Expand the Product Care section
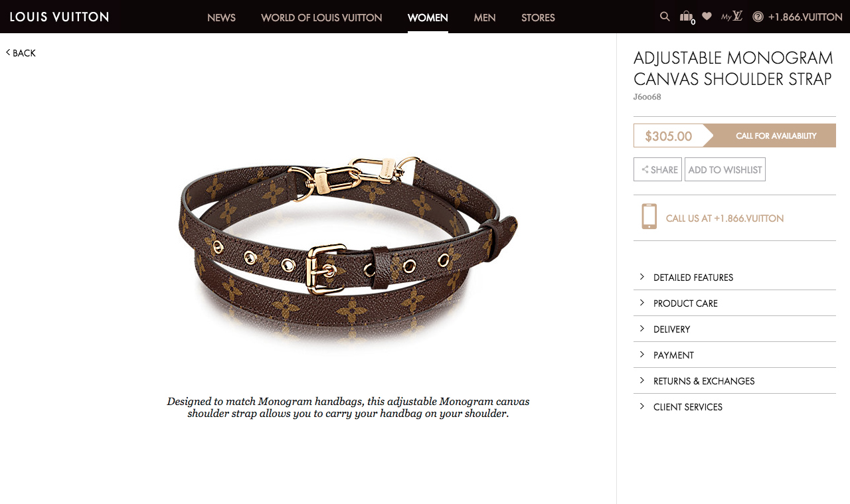Viewport: 850px width, 504px height. click(x=734, y=303)
